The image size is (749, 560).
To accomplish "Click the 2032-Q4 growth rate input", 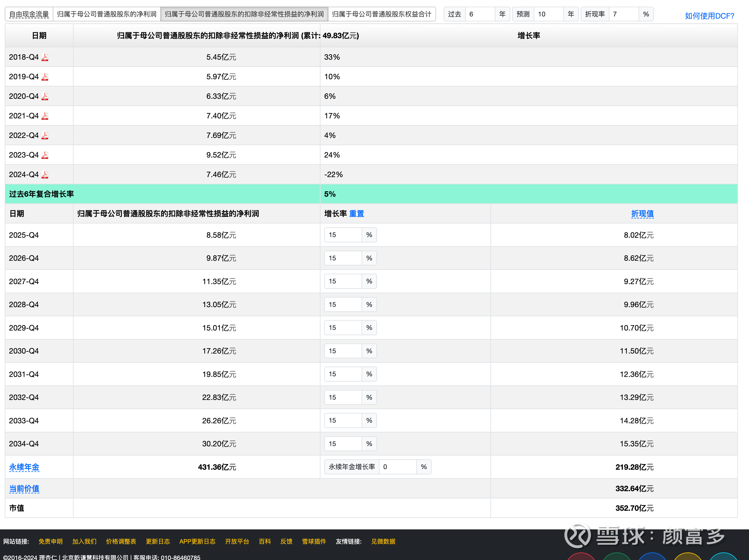I will pyautogui.click(x=343, y=397).
